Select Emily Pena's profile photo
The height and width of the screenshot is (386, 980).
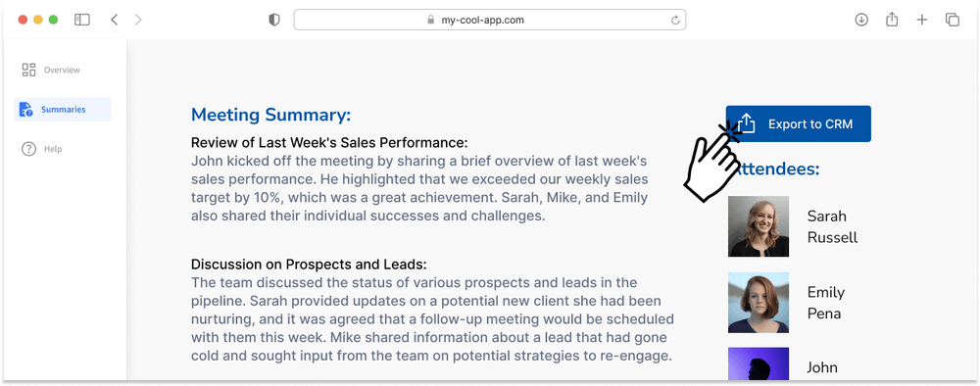[x=759, y=303]
